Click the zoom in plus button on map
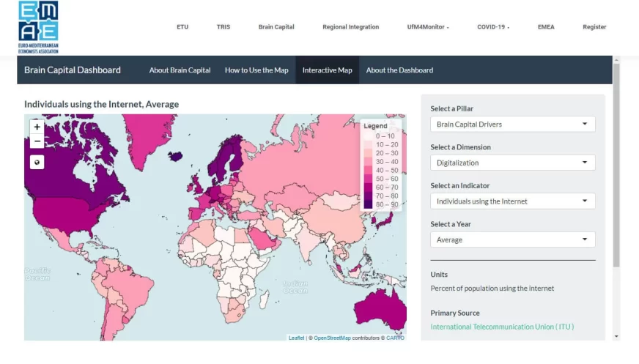This screenshot has width=639, height=364. tap(37, 127)
